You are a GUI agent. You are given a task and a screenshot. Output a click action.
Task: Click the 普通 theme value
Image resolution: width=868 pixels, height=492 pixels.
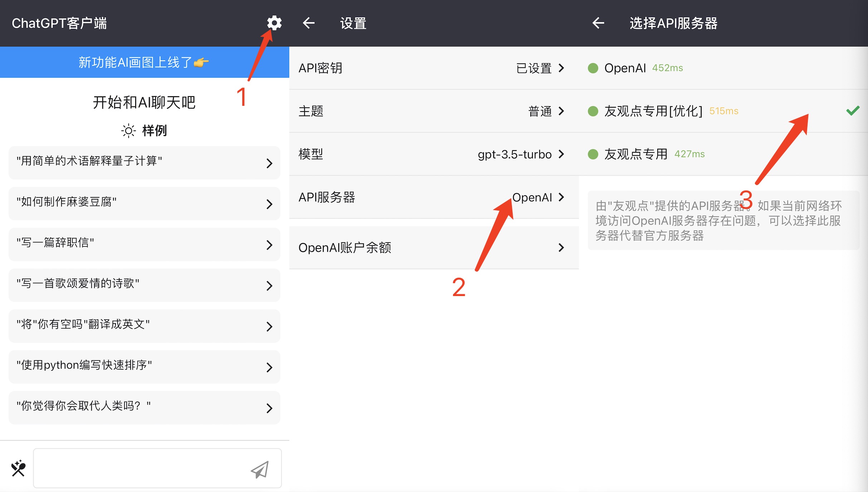[540, 111]
